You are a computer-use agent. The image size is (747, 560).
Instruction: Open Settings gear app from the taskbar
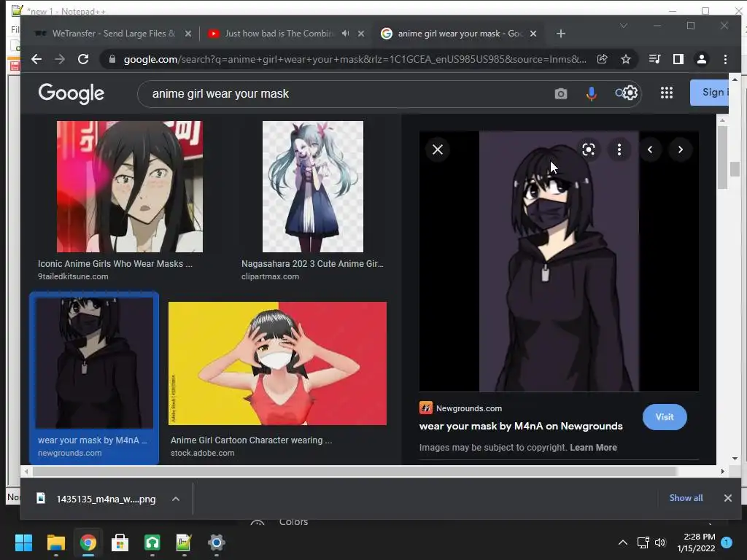tap(216, 542)
